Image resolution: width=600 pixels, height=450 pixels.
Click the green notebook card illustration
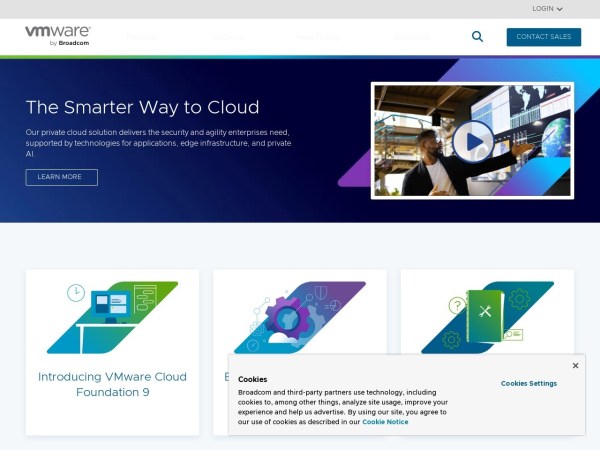[x=487, y=317]
